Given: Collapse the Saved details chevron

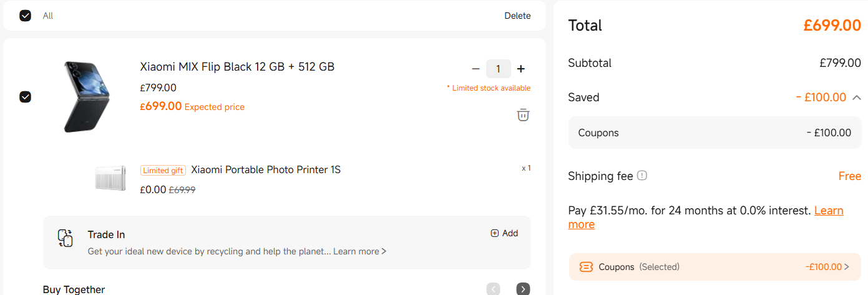Looking at the screenshot, I should click(x=857, y=97).
